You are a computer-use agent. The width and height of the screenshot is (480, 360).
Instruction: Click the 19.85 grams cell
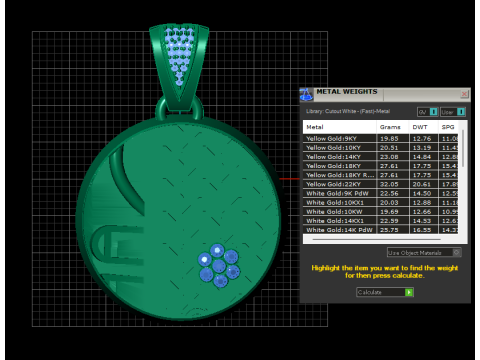[x=393, y=138]
